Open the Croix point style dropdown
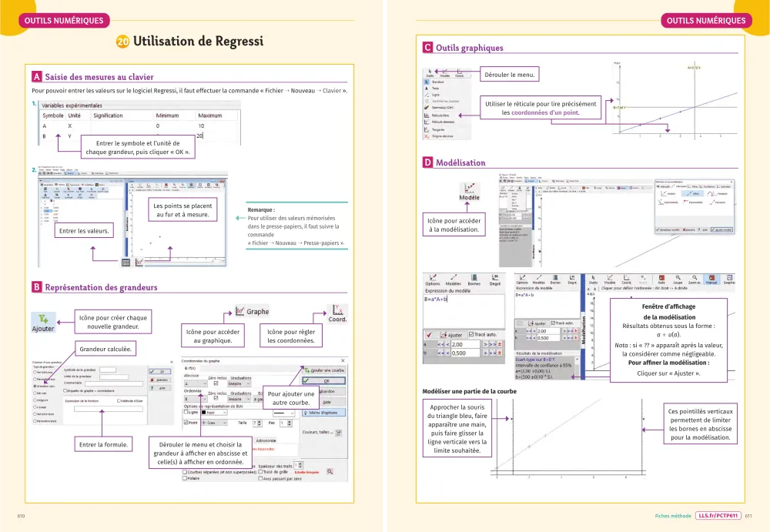 click(x=214, y=423)
